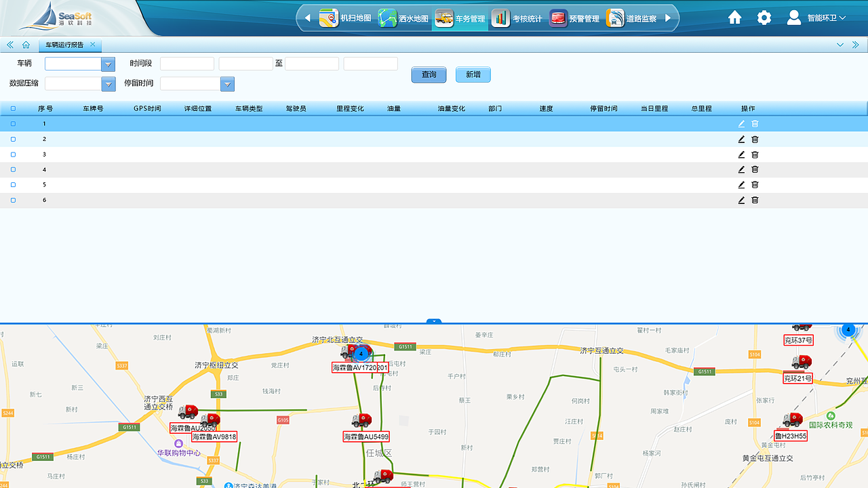The width and height of the screenshot is (868, 488).
Task: Click the 海霖鲁AU2050 vehicle label
Action: (x=193, y=428)
